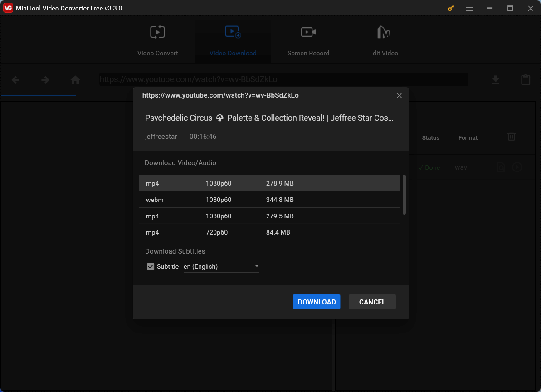The height and width of the screenshot is (392, 541).
Task: Click the CANCEL button
Action: click(x=372, y=302)
